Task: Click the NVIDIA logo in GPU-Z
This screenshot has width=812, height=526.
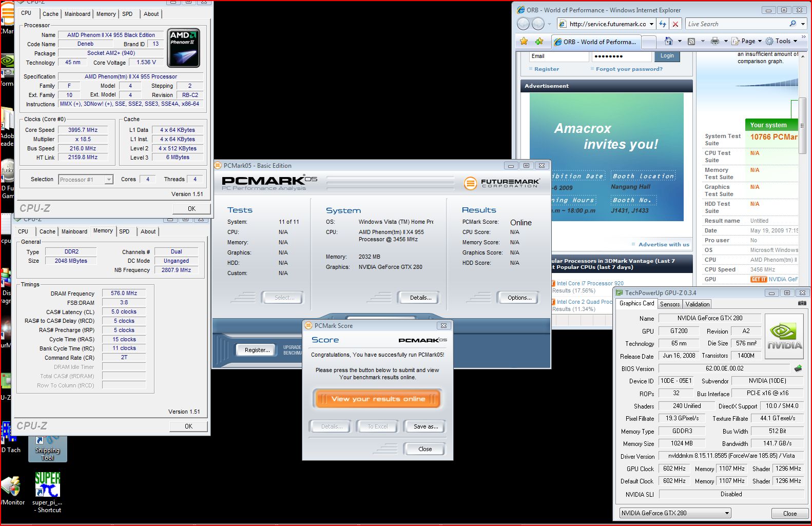Action: [x=784, y=336]
